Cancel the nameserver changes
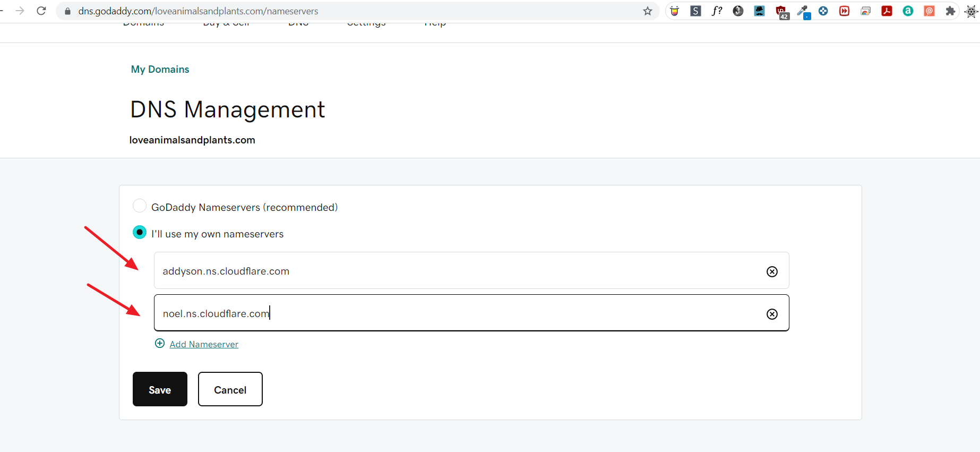Image resolution: width=980 pixels, height=452 pixels. [230, 389]
